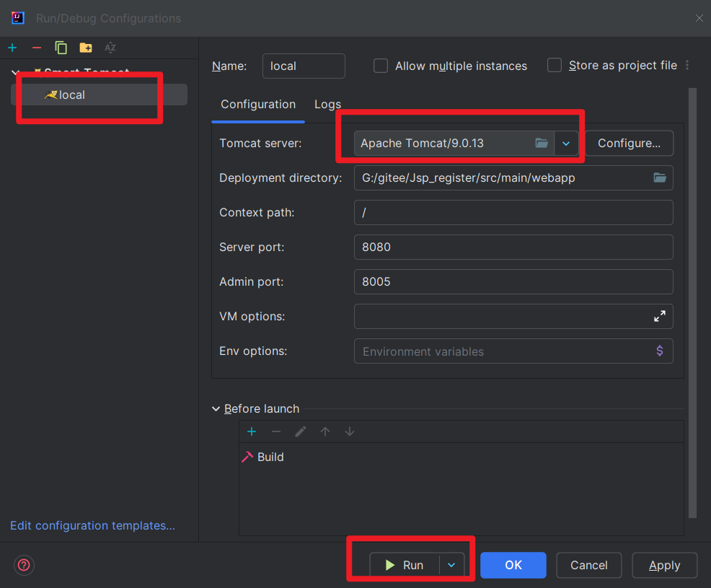Click the Name input field

[304, 66]
